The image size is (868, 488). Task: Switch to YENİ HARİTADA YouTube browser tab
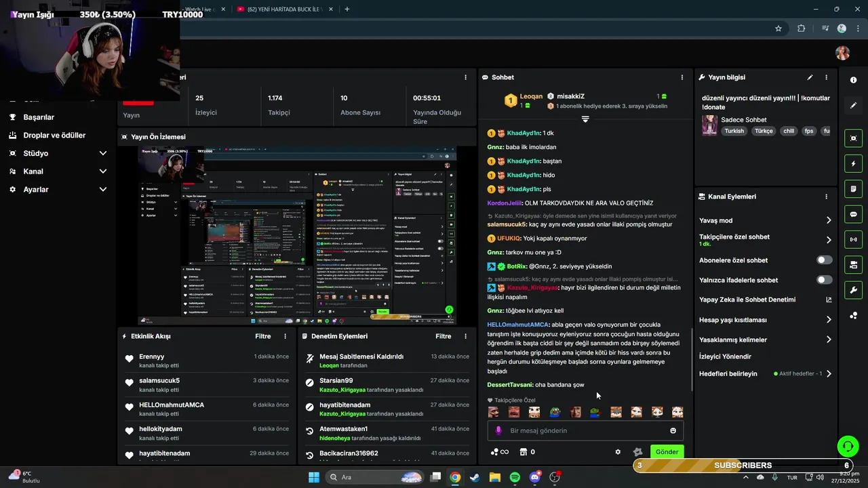pyautogui.click(x=283, y=9)
